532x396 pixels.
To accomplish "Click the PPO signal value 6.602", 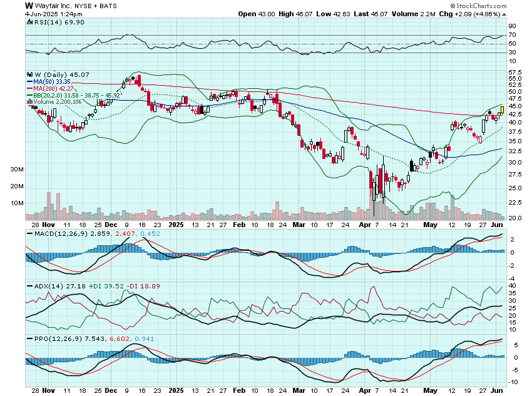I will tap(120, 338).
